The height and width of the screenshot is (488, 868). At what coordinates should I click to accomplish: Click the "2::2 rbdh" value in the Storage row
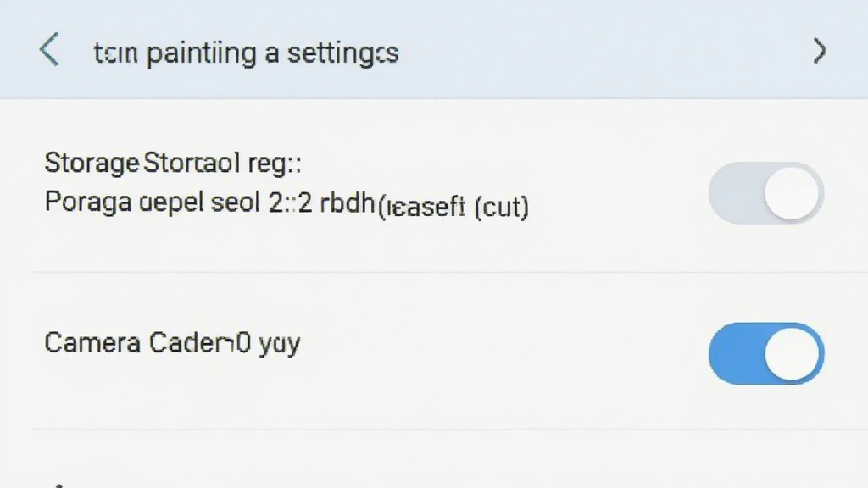coord(321,202)
